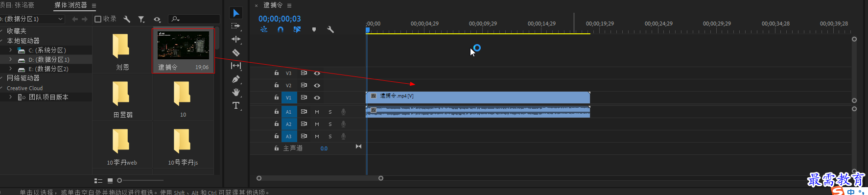This screenshot has width=868, height=195.
Task: Expand the E: (数据分区2) drive
Action: [10, 69]
